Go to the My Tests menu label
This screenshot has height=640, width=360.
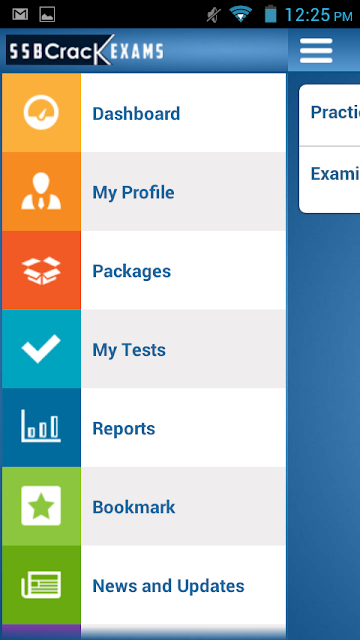point(129,350)
